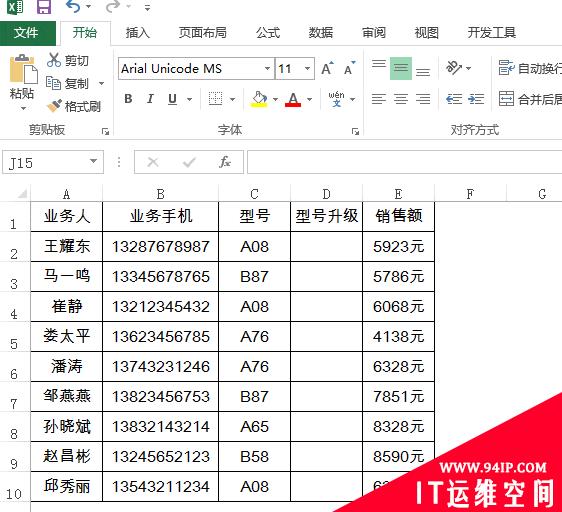Screen dimensions: 562x512
Task: Click the Save icon in quick access toolbar
Action: point(44,6)
